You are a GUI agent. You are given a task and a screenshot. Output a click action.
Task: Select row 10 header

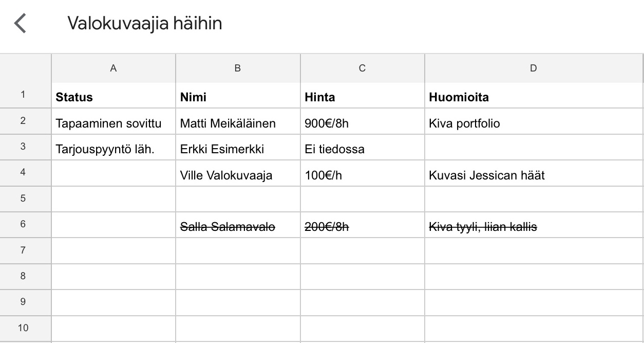pyautogui.click(x=23, y=328)
